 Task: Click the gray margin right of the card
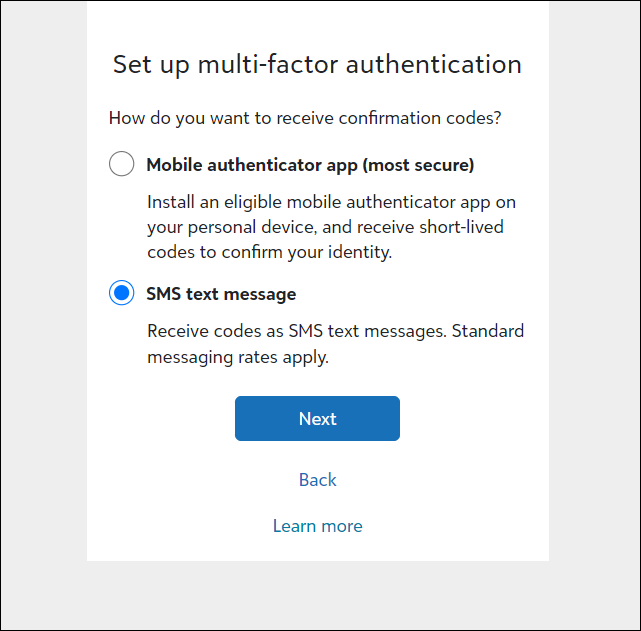tap(594, 300)
